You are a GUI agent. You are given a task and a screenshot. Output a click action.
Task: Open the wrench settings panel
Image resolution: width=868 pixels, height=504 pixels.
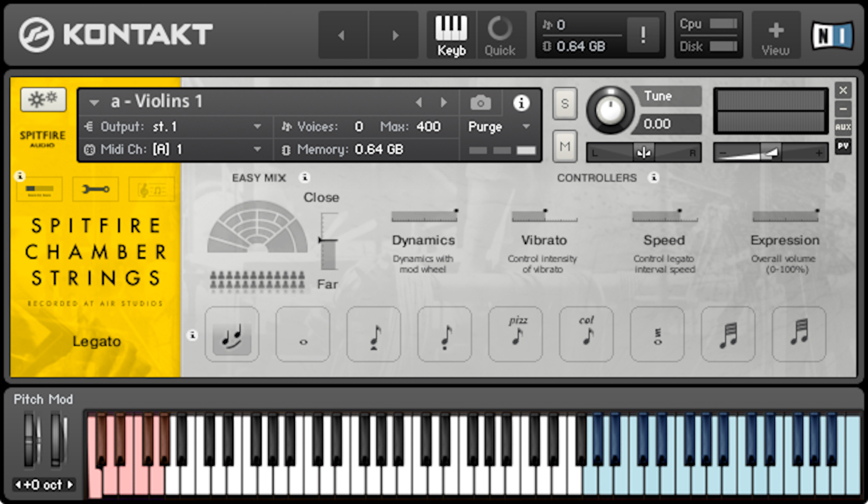click(x=96, y=189)
